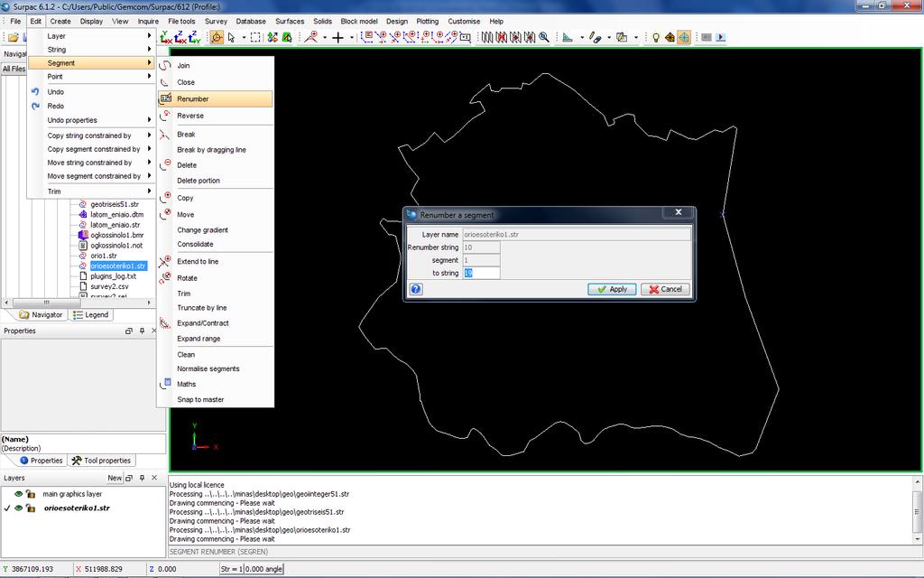
Task: Click the View along Z-axis toolbar icon
Action: click(166, 38)
